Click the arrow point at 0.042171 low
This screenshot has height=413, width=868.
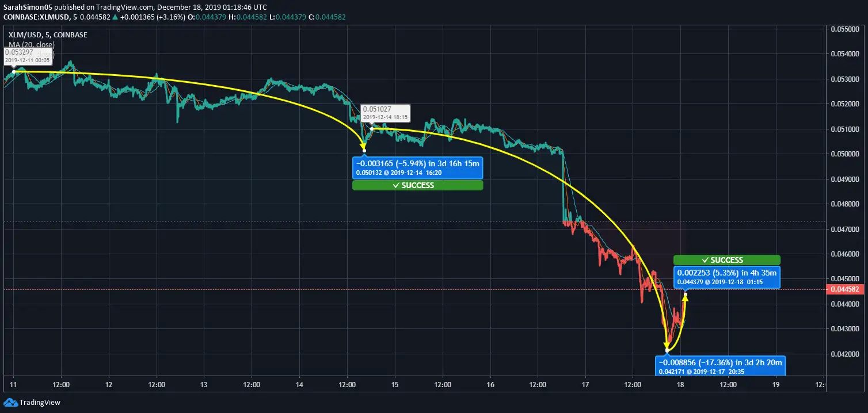tap(667, 349)
